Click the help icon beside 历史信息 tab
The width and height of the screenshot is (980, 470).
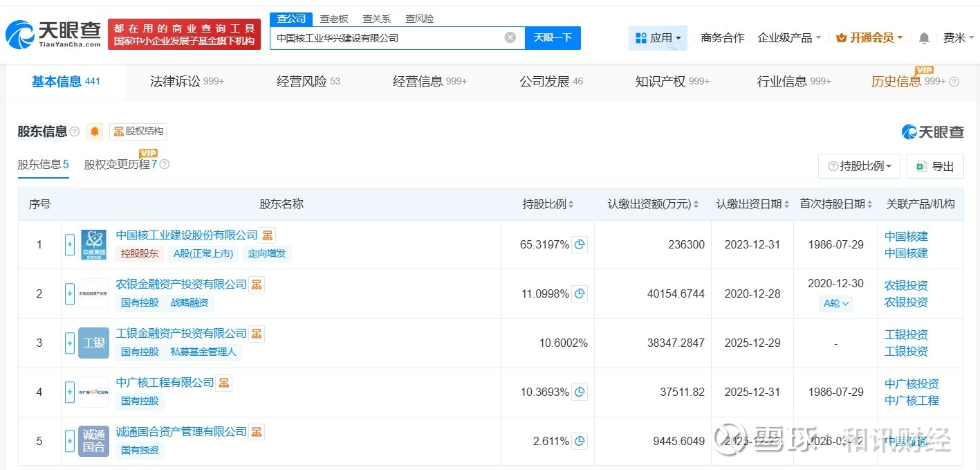click(x=954, y=82)
